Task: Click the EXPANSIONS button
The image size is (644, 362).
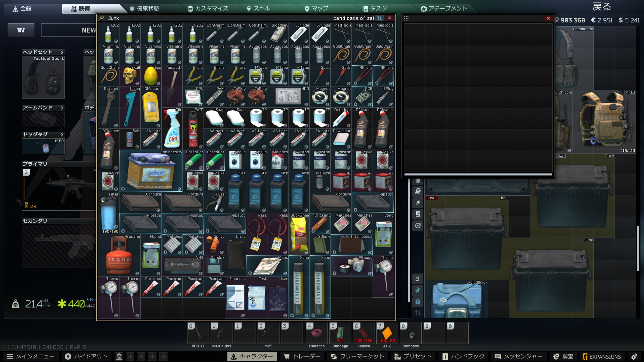Action: [x=601, y=356]
